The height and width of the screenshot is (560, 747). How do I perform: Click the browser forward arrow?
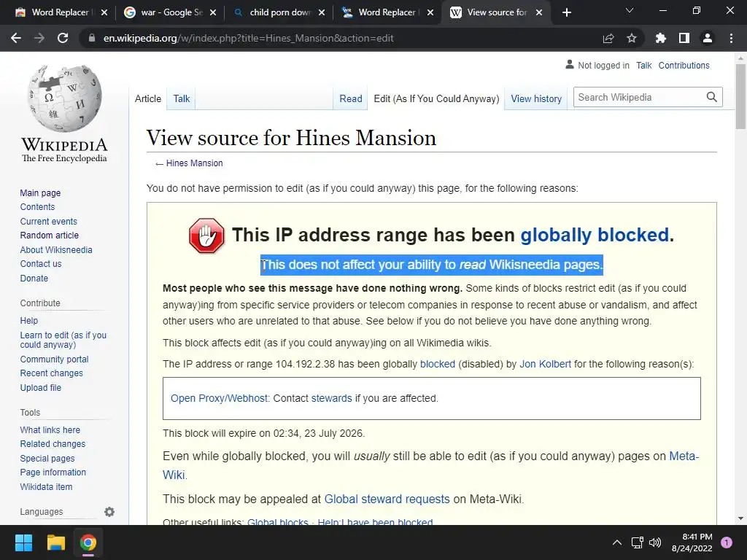(x=39, y=38)
